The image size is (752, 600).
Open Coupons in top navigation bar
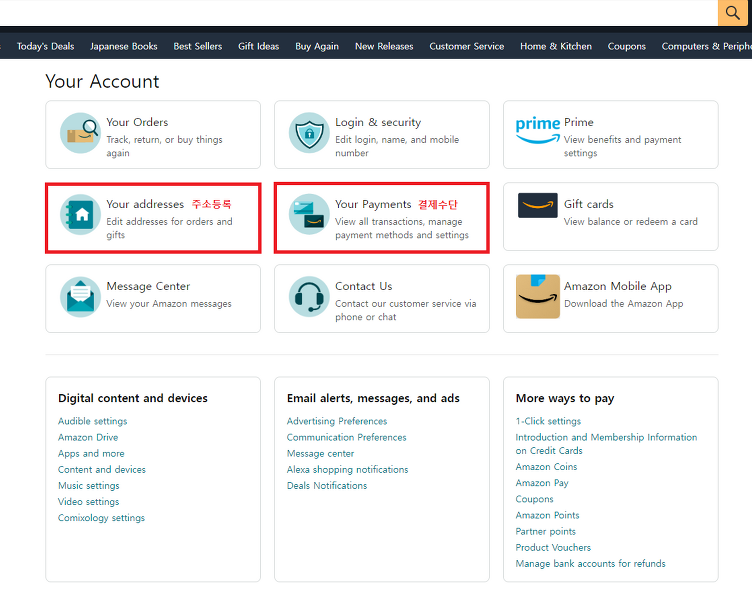[627, 47]
